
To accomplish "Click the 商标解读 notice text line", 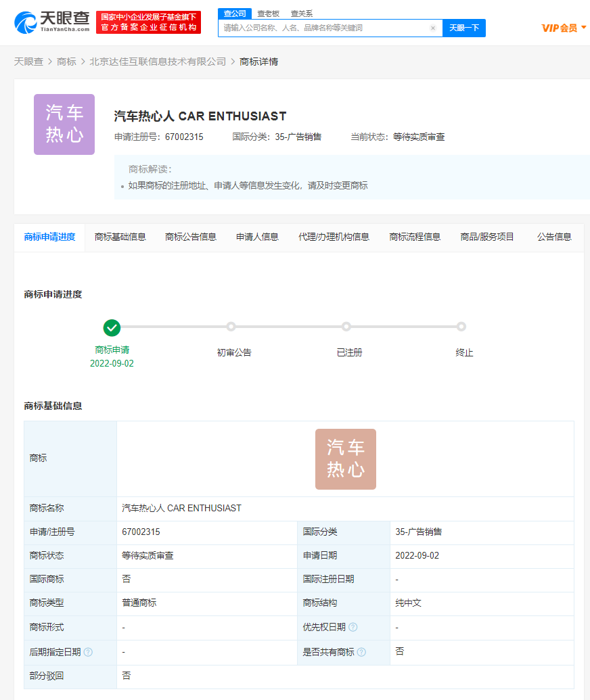I will (x=248, y=186).
